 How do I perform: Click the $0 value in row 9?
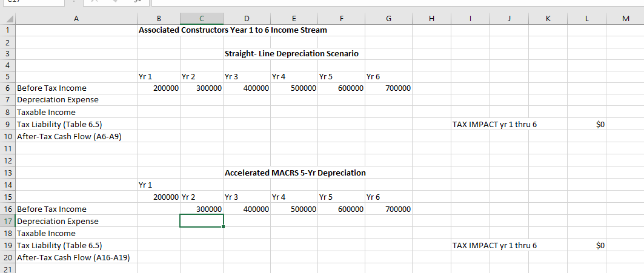(600, 124)
